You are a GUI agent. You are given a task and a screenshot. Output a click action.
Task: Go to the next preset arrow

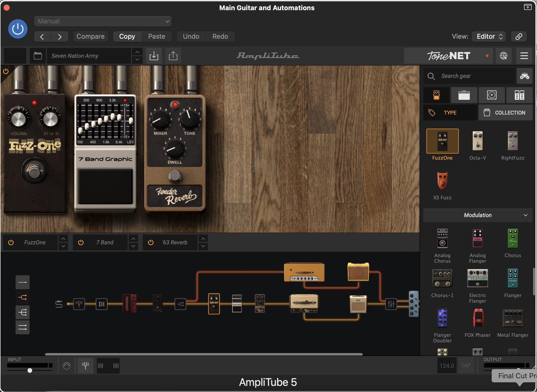tap(60, 37)
